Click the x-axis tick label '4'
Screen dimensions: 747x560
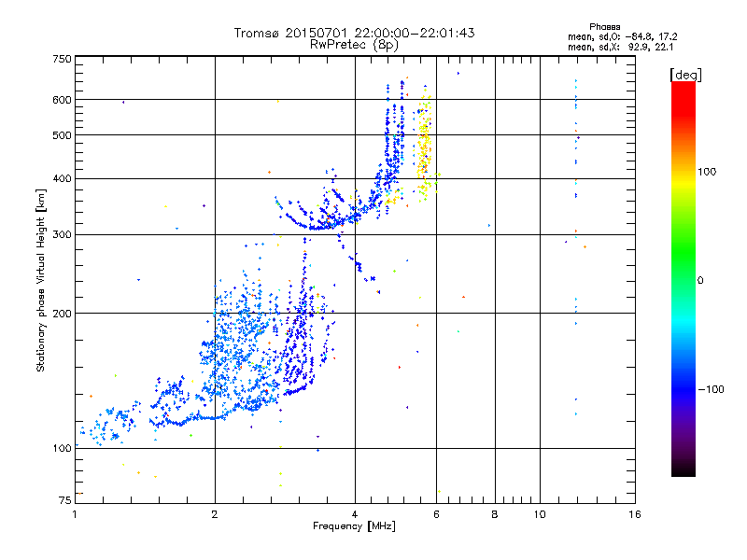tap(355, 514)
